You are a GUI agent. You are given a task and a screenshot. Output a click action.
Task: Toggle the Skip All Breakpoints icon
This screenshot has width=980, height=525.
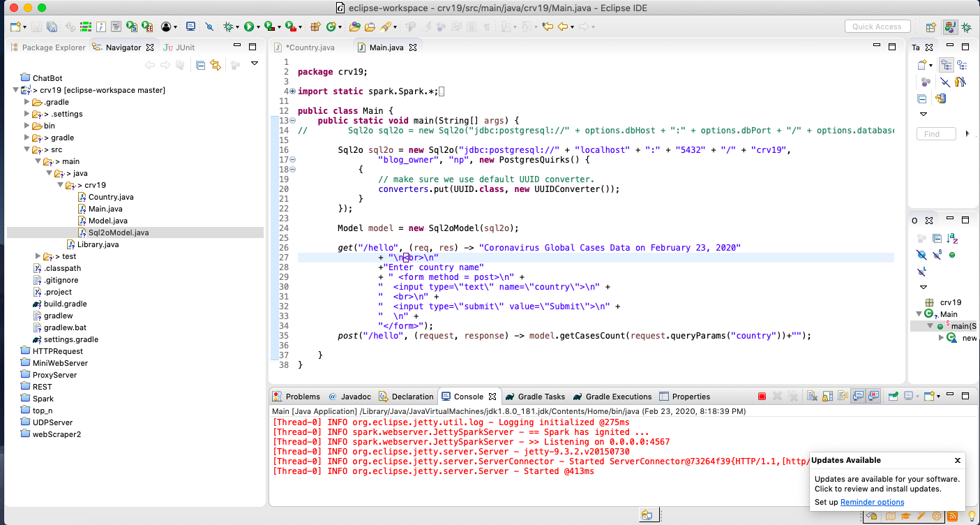click(x=209, y=27)
